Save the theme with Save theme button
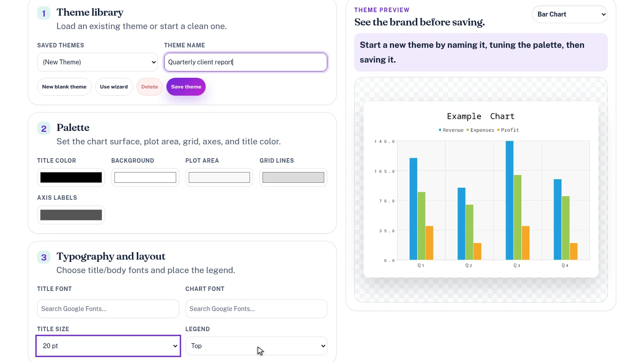This screenshot has width=644, height=362. 186,87
